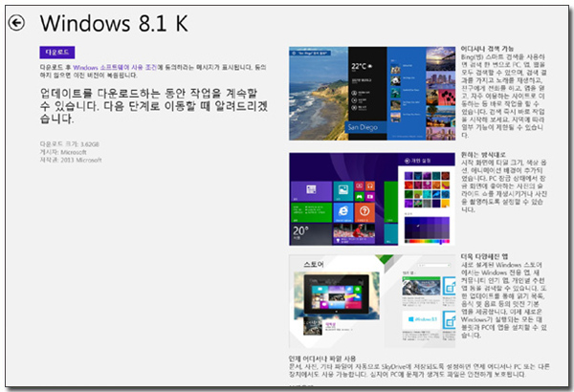Open the Start screen personalization screenshot thumbnail
This screenshot has width=574, height=392.
372,199
